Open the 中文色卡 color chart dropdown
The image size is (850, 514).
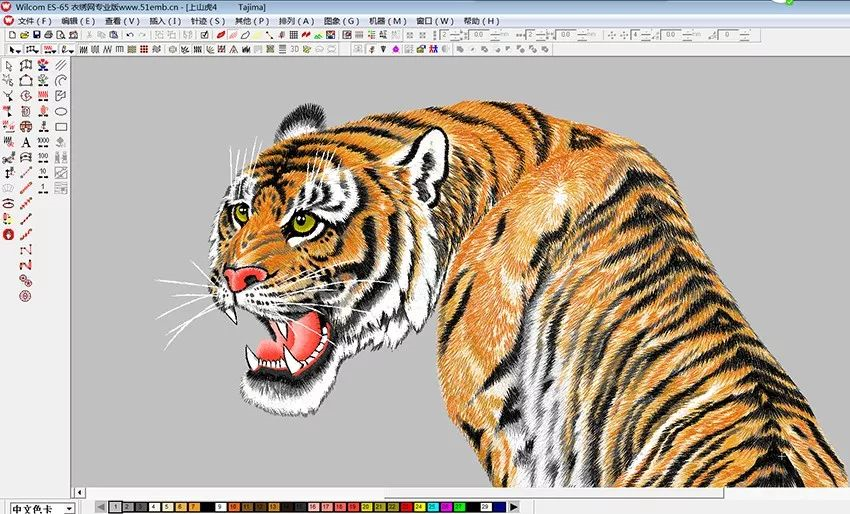[x=68, y=508]
